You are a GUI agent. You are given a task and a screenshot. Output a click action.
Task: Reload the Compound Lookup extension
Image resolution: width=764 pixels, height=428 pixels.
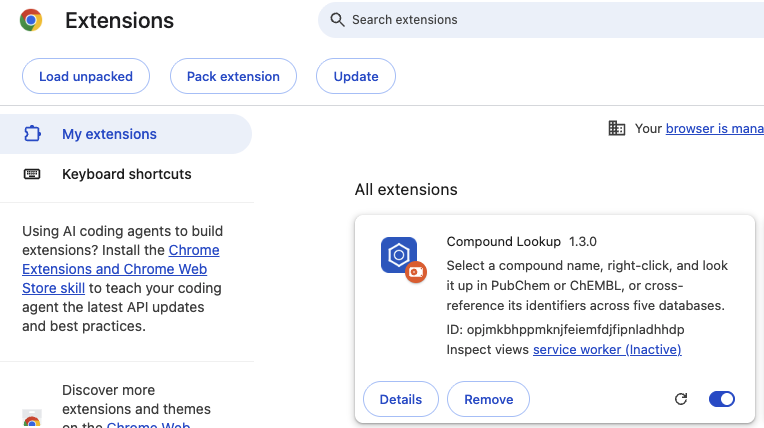[x=681, y=399]
